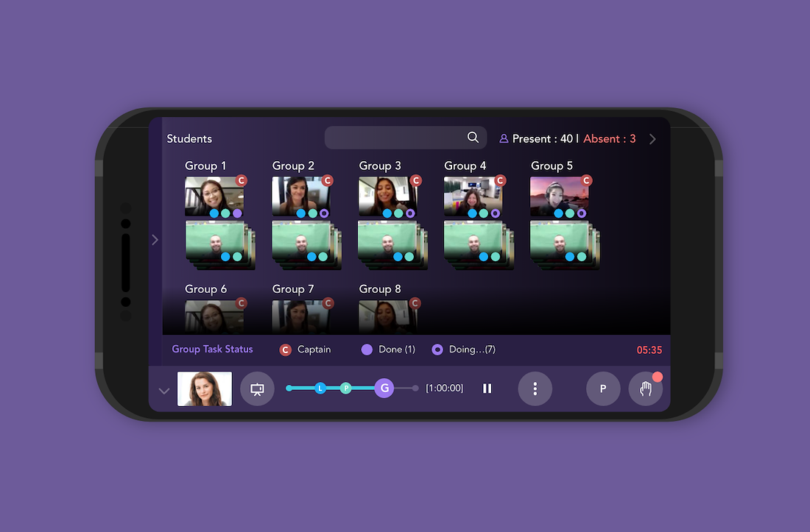Click the Group Task Status label
Image resolution: width=810 pixels, height=532 pixels.
(212, 350)
